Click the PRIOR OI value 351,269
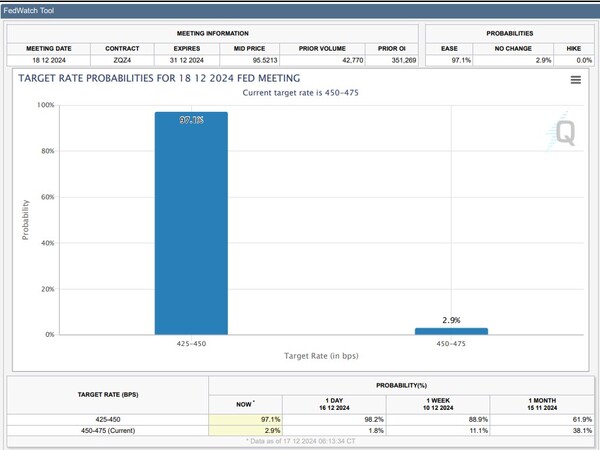The width and height of the screenshot is (600, 450). pyautogui.click(x=388, y=61)
